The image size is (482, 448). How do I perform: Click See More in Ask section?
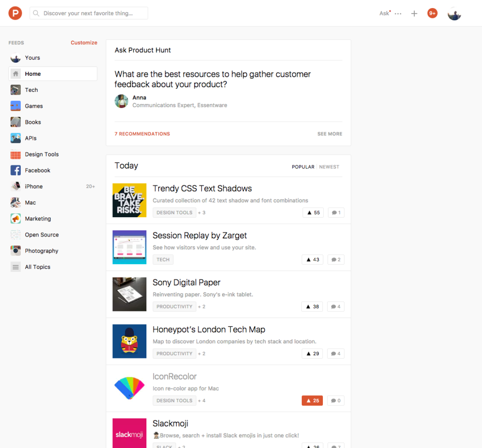click(x=329, y=134)
